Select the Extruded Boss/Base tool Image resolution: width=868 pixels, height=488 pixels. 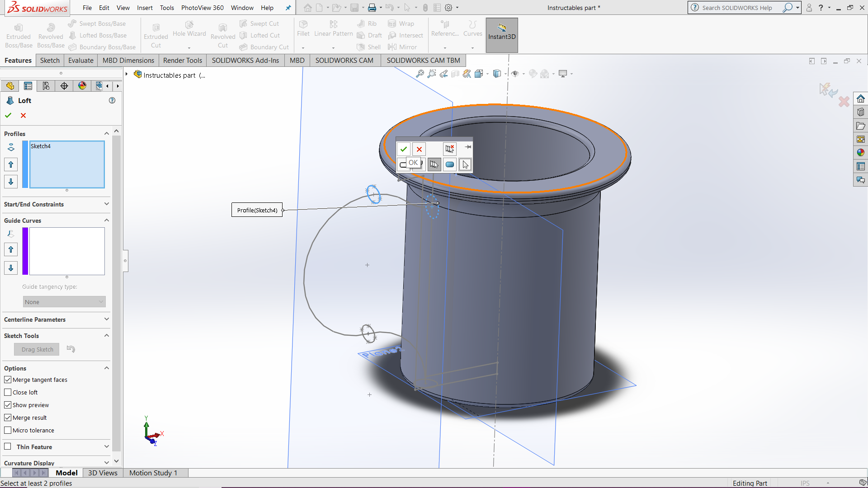pyautogui.click(x=18, y=34)
